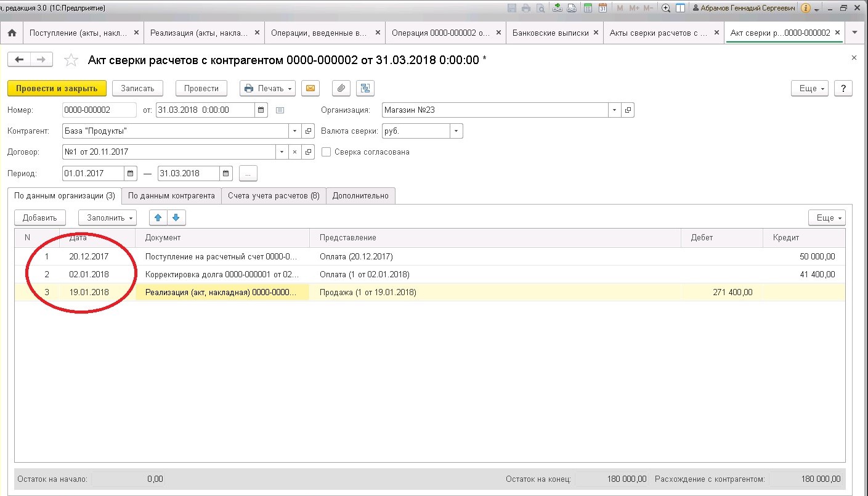Clear the Договор field

coord(294,152)
